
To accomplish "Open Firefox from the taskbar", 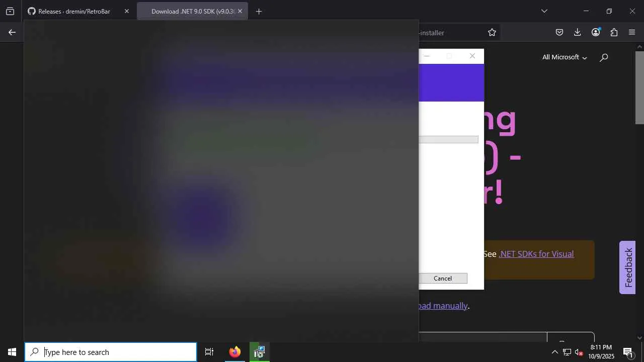I will point(235,352).
